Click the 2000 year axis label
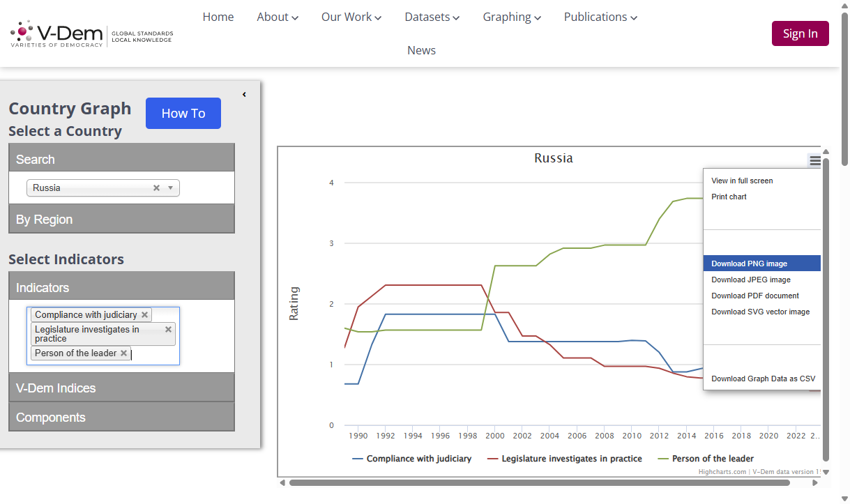Screen dimensions: 850x504 click(x=494, y=436)
